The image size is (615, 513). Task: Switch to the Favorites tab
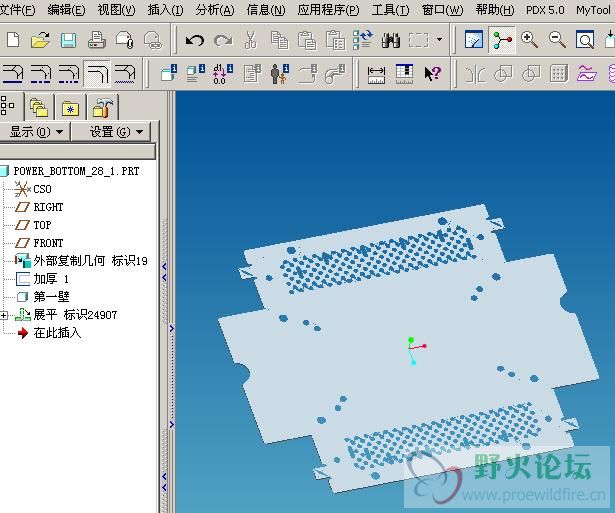[70, 108]
